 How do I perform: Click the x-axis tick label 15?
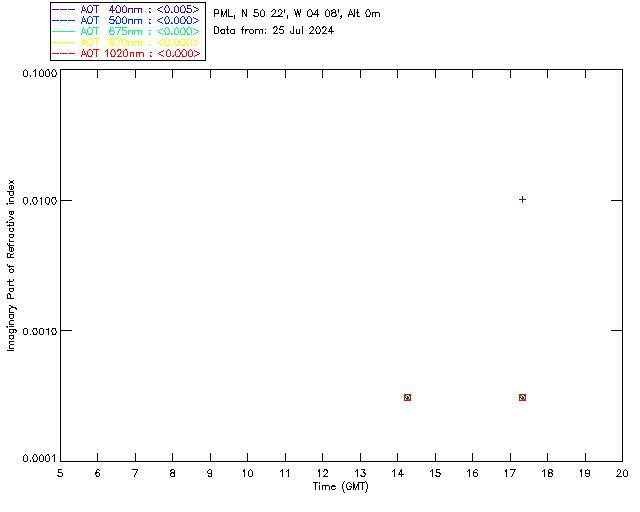point(435,474)
